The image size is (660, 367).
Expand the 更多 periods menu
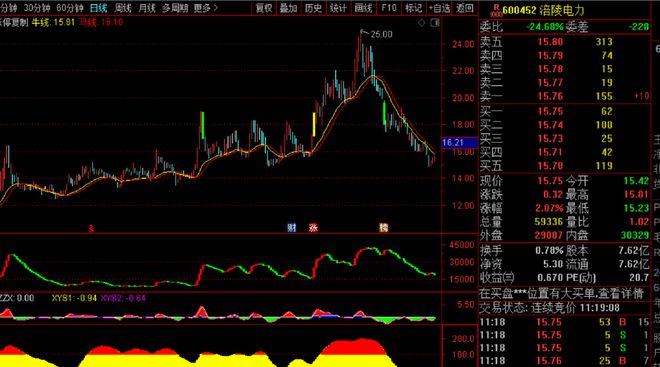[x=206, y=8]
